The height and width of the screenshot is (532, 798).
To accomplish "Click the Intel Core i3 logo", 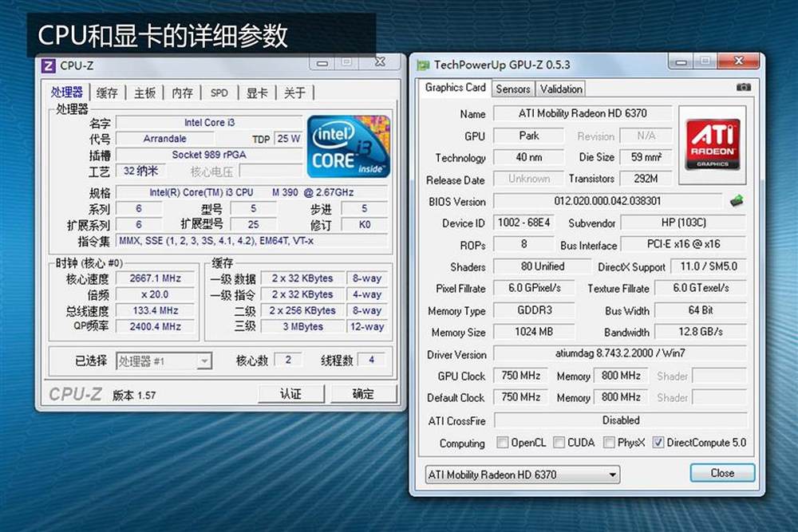I will point(349,147).
